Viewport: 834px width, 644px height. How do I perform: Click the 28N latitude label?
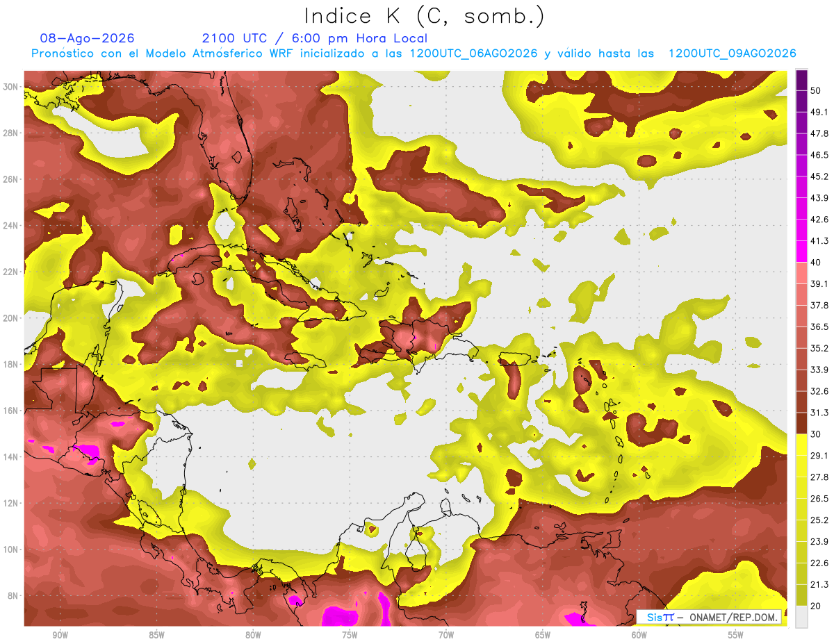click(10, 133)
